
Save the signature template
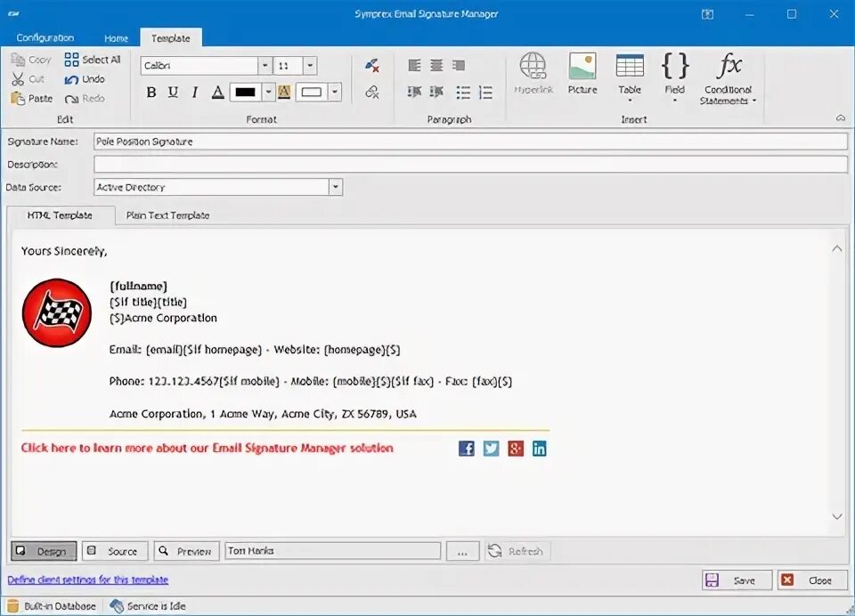coord(737,580)
